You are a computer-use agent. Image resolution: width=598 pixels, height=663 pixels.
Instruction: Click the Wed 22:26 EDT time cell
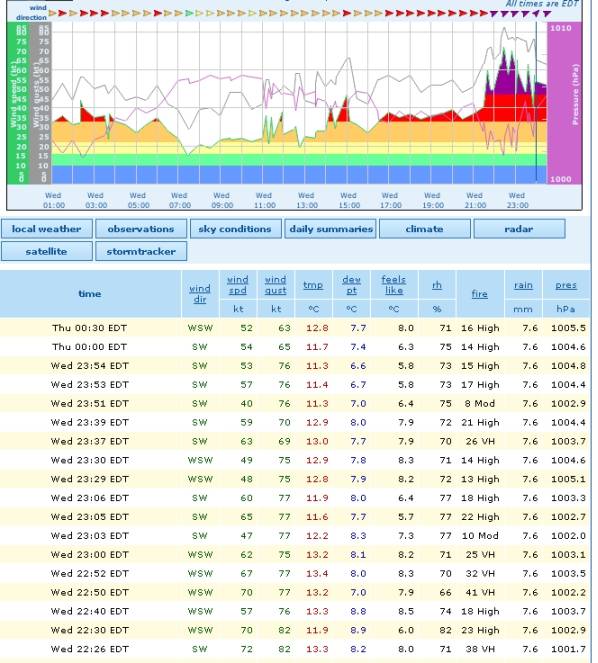[90, 649]
